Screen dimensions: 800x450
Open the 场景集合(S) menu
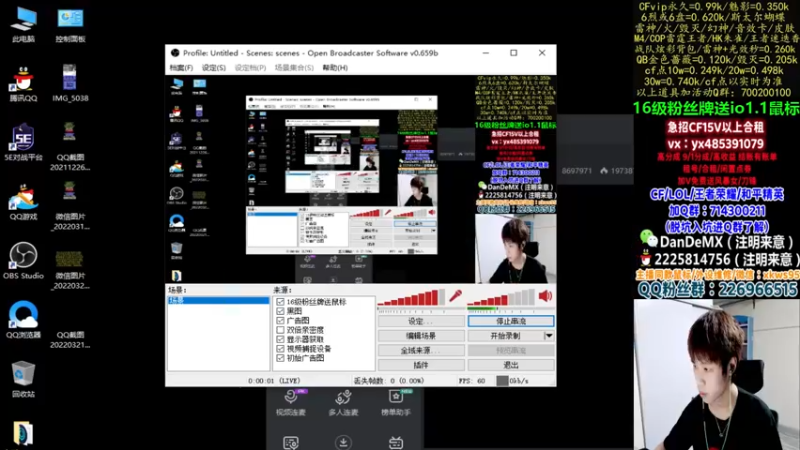294,67
